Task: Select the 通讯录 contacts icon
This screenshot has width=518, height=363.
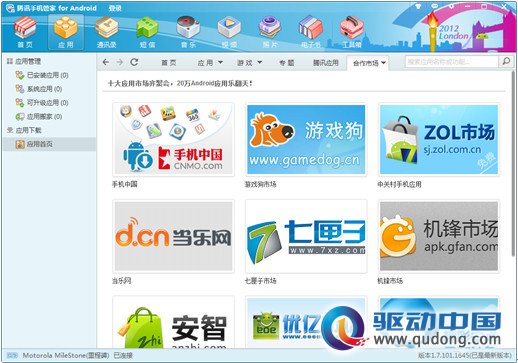Action: 107,32
